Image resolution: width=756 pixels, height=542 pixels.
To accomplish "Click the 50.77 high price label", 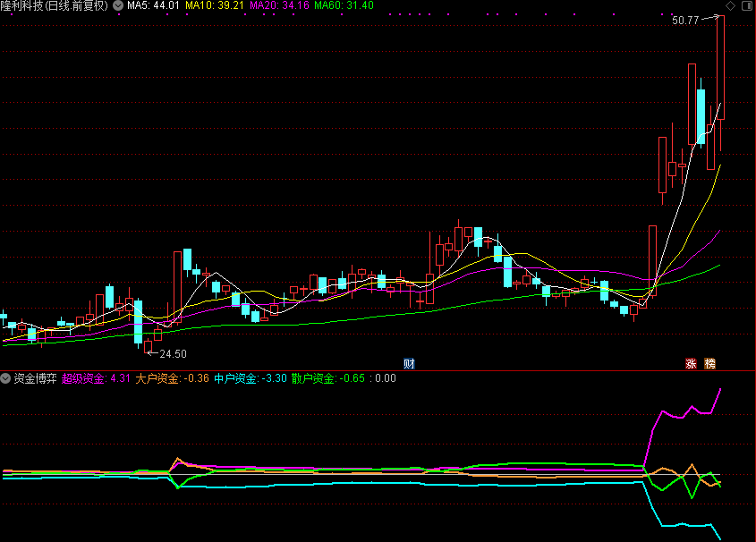I will [x=685, y=21].
